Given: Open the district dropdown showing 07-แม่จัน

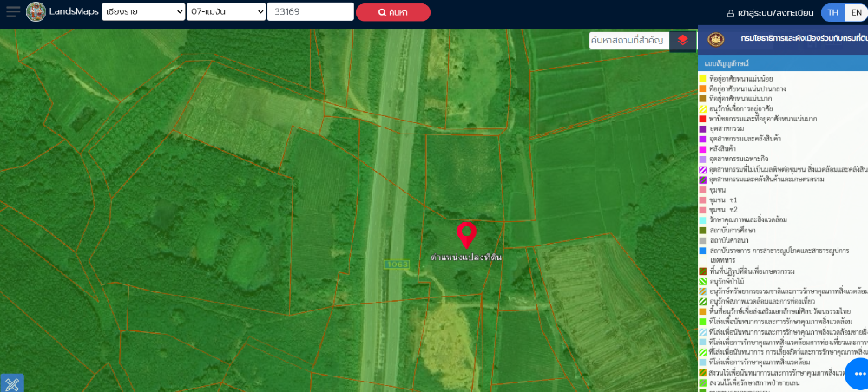Looking at the screenshot, I should [226, 11].
